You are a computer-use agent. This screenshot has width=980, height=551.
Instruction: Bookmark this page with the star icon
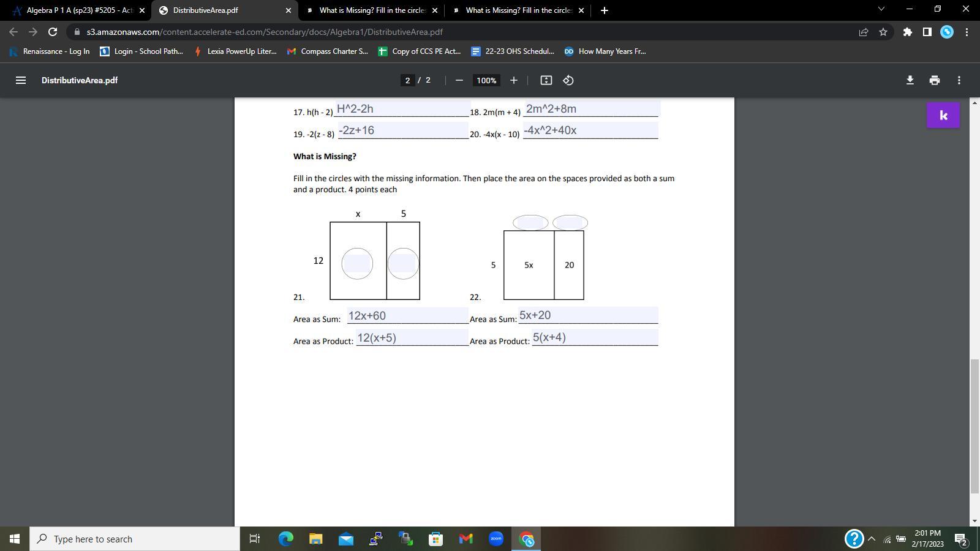point(883,32)
